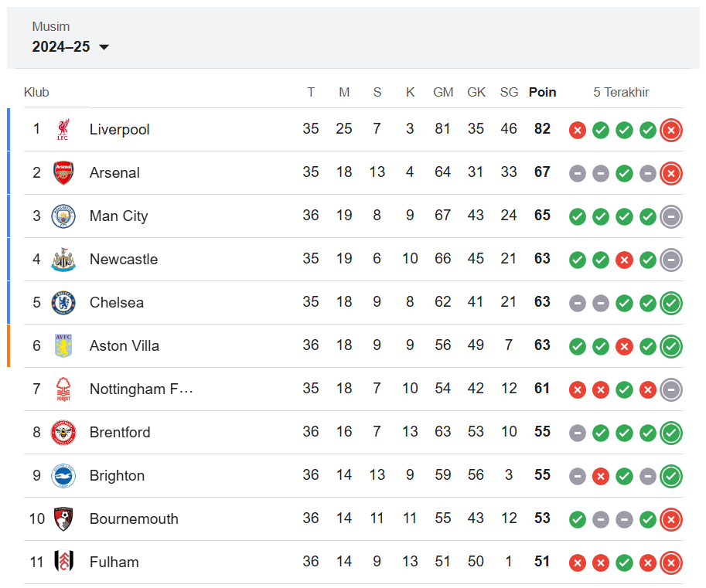Viewport: 706px width, 588px height.
Task: Open the Brentford team name
Action: click(120, 433)
